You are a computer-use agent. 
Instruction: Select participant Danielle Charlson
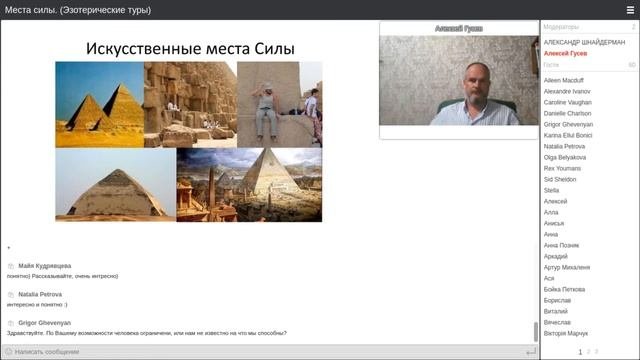click(x=567, y=113)
